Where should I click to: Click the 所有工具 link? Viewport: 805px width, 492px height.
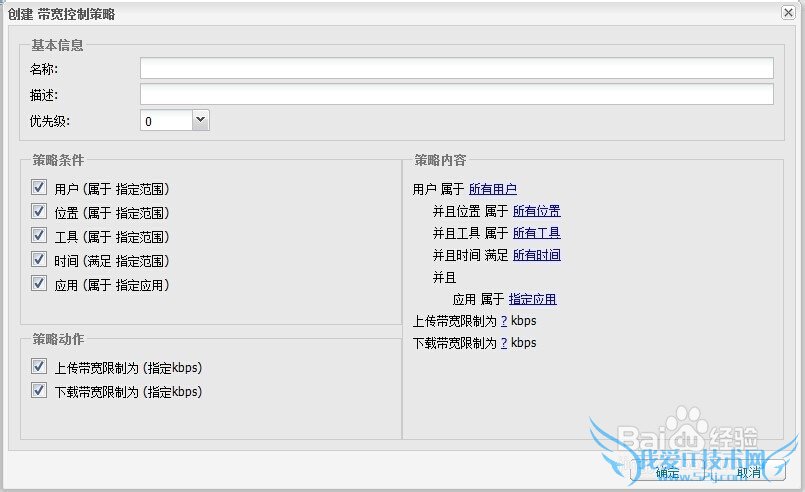click(536, 233)
